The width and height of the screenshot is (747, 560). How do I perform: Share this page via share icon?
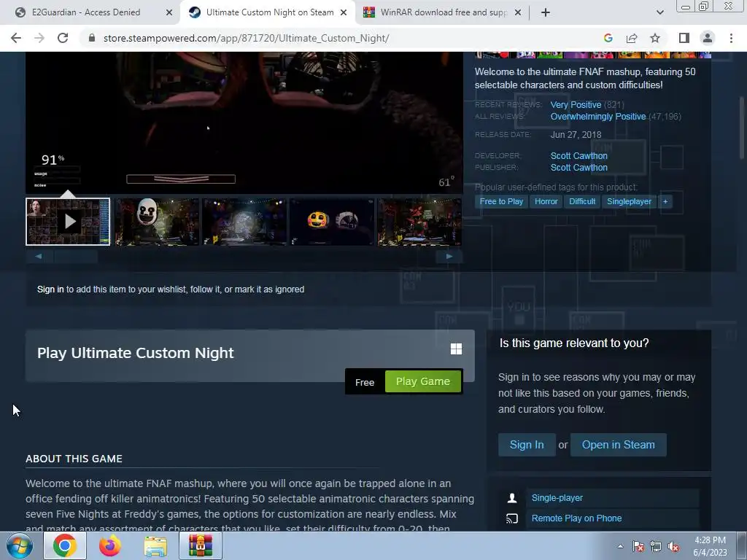(632, 38)
